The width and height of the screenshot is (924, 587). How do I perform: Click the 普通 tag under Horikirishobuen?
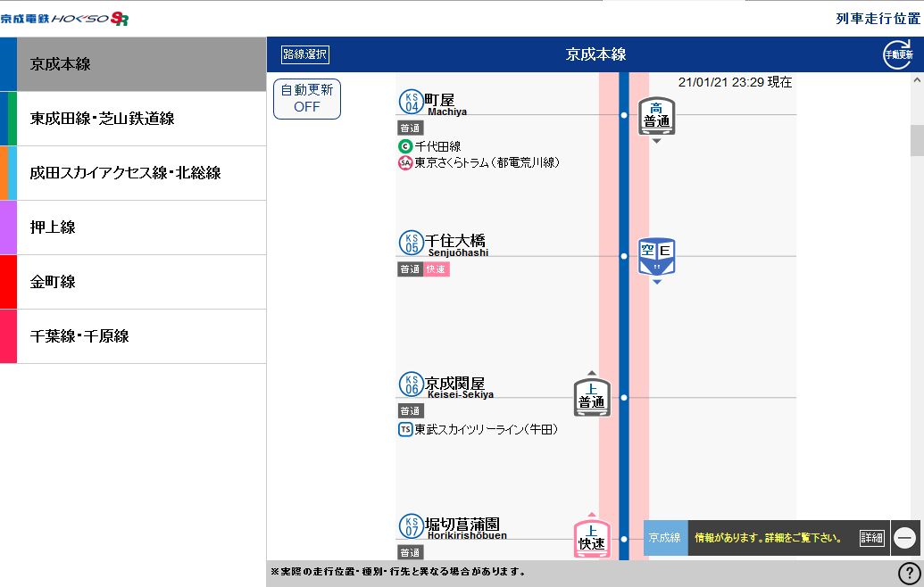click(410, 552)
